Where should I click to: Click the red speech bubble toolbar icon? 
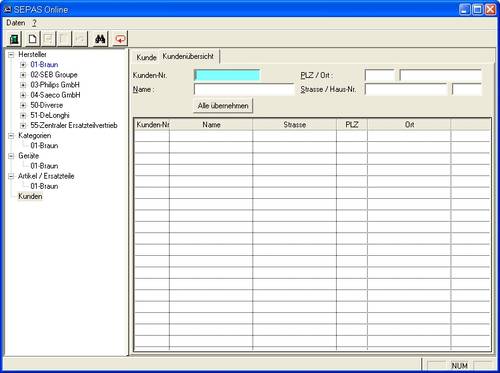120,39
